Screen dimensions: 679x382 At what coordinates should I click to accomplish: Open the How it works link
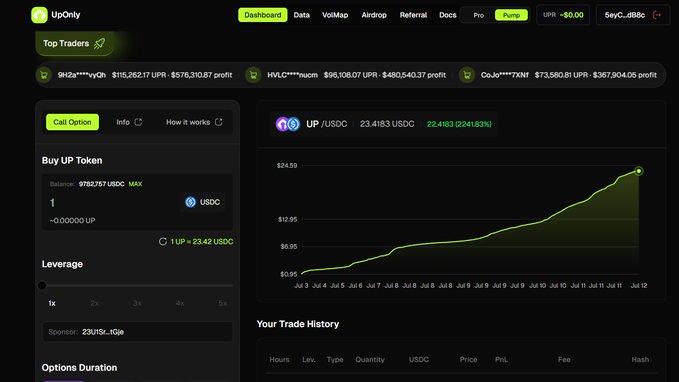coord(194,122)
